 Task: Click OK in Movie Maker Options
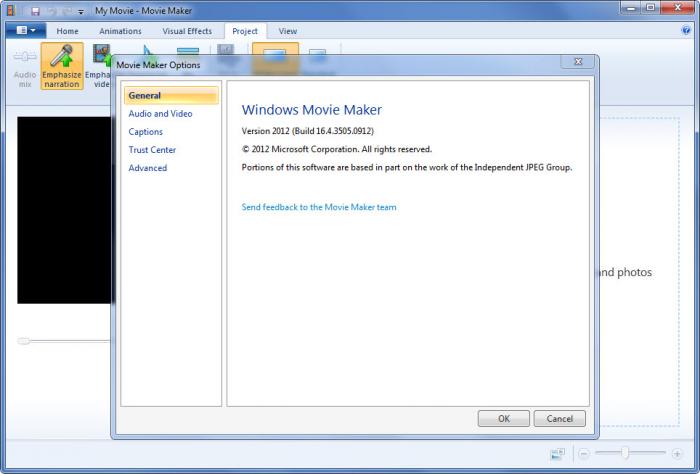point(504,418)
